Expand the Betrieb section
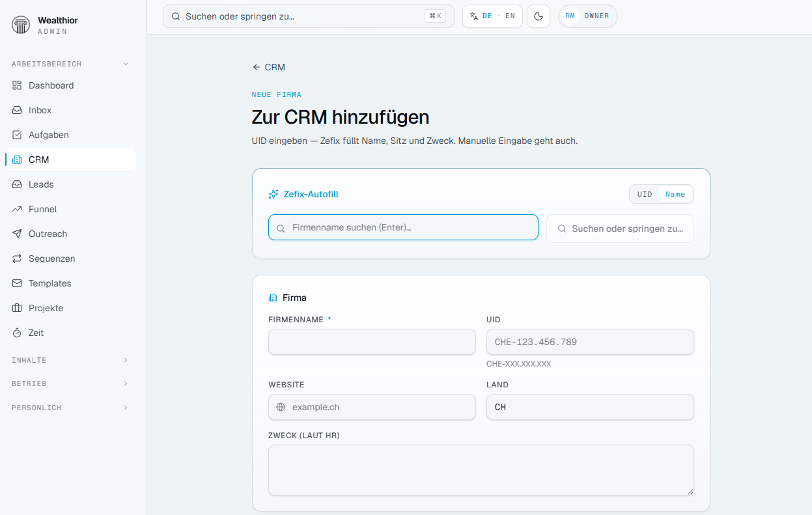Screen dimensions: 812x515 [70, 383]
